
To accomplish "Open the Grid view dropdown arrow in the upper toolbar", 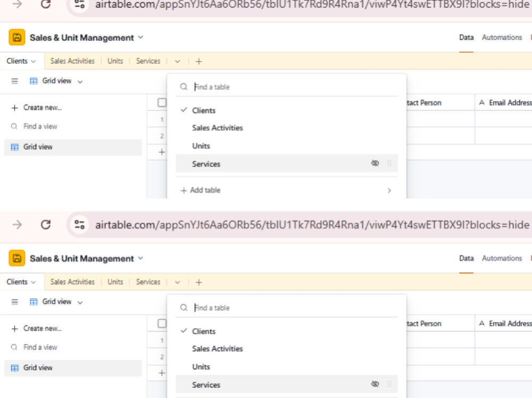I will coord(80,81).
